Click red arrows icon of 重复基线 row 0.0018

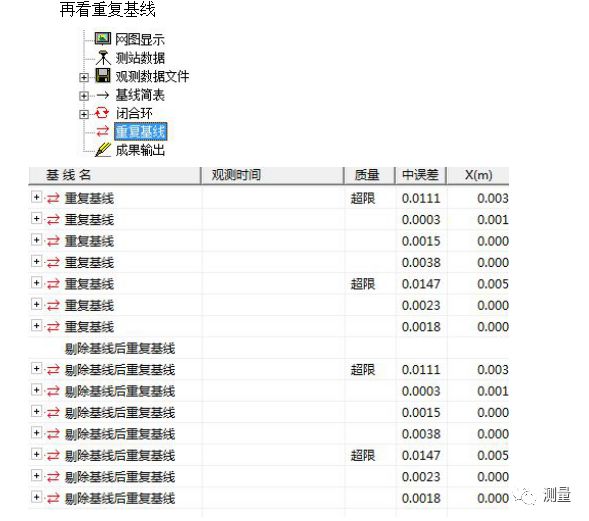[x=53, y=326]
